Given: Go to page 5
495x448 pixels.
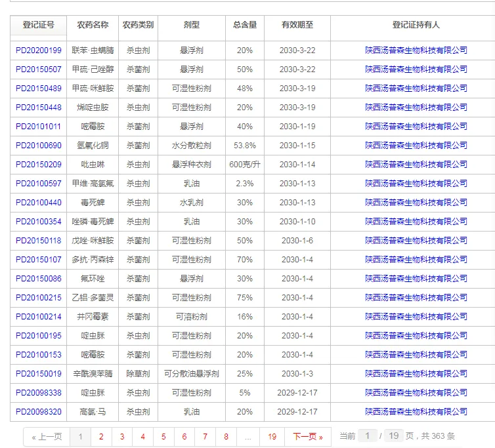Looking at the screenshot, I should [x=163, y=437].
